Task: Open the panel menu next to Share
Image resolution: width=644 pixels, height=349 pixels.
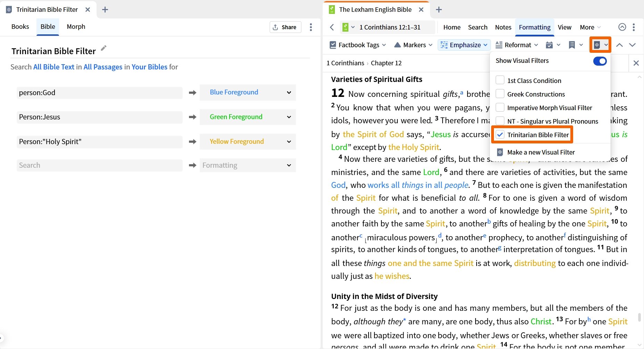Action: pyautogui.click(x=311, y=27)
